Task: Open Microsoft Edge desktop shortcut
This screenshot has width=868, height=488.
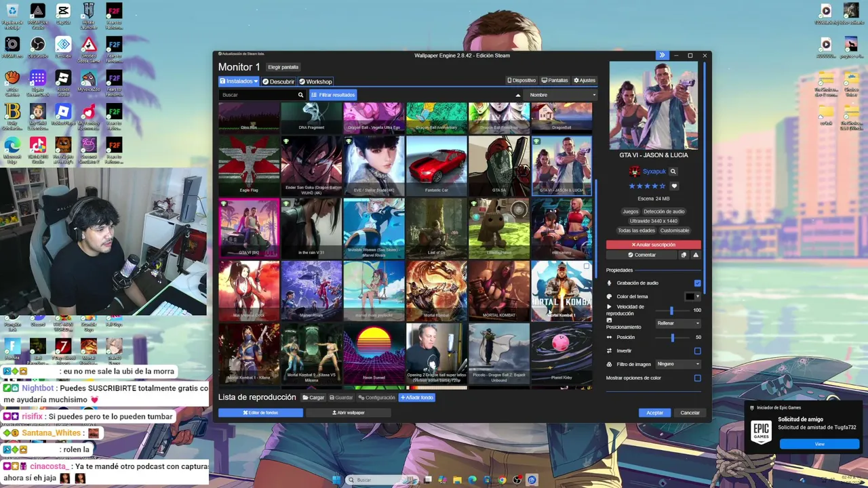Action: point(12,150)
